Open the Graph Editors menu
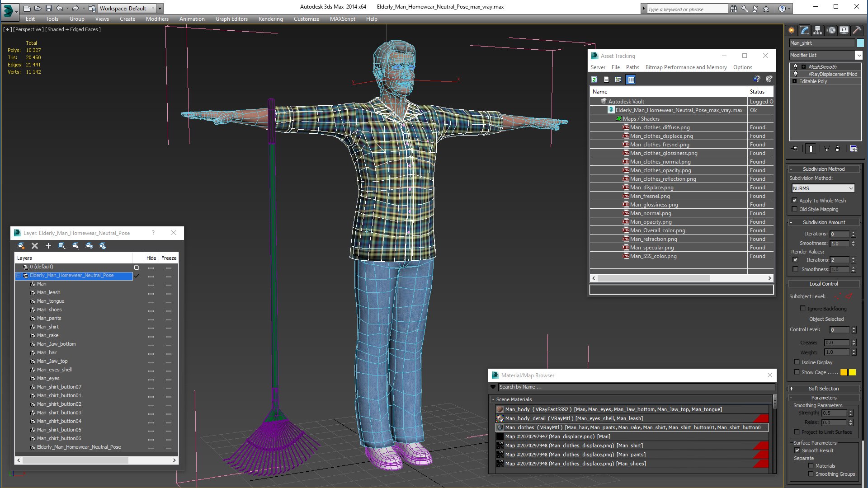Viewport: 868px width, 488px height. click(x=231, y=19)
